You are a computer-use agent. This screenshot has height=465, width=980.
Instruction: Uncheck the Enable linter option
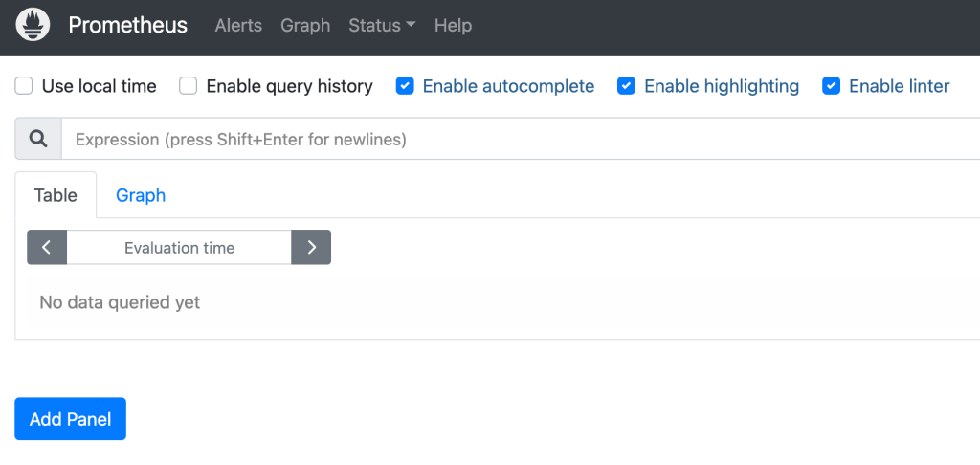point(832,86)
